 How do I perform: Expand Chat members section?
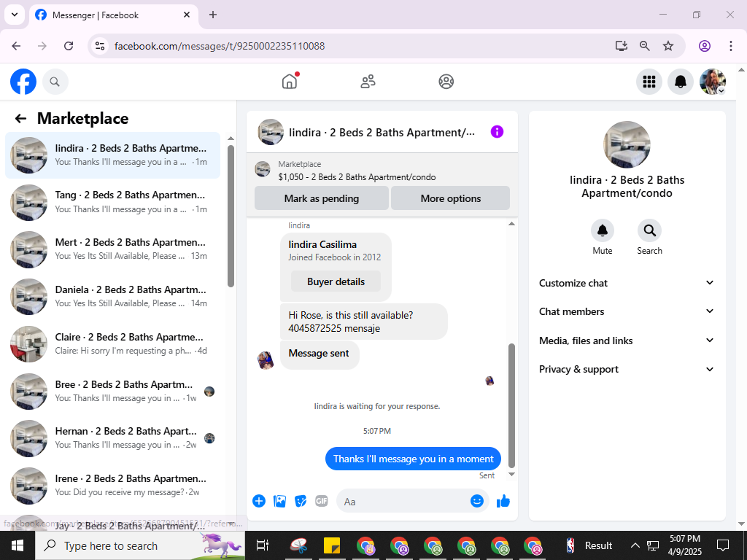pos(627,311)
